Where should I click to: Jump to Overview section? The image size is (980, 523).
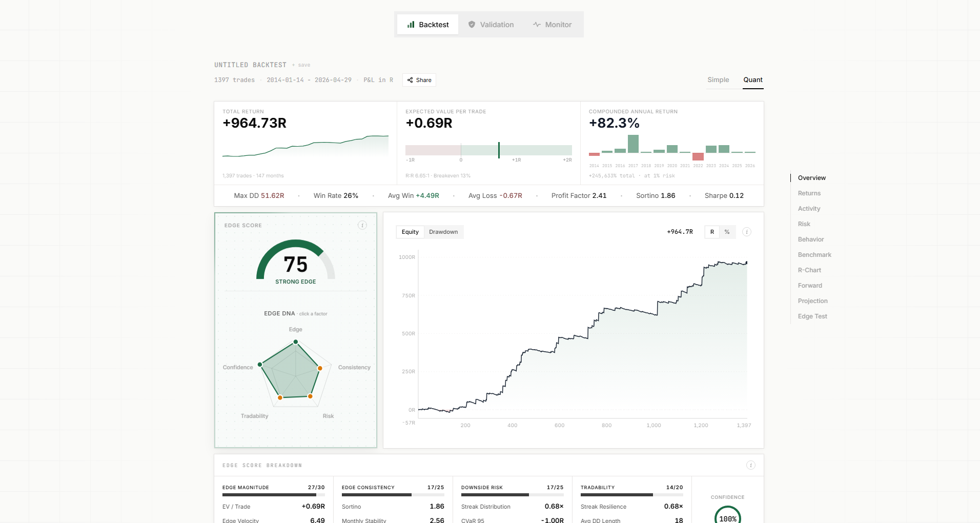pos(812,178)
